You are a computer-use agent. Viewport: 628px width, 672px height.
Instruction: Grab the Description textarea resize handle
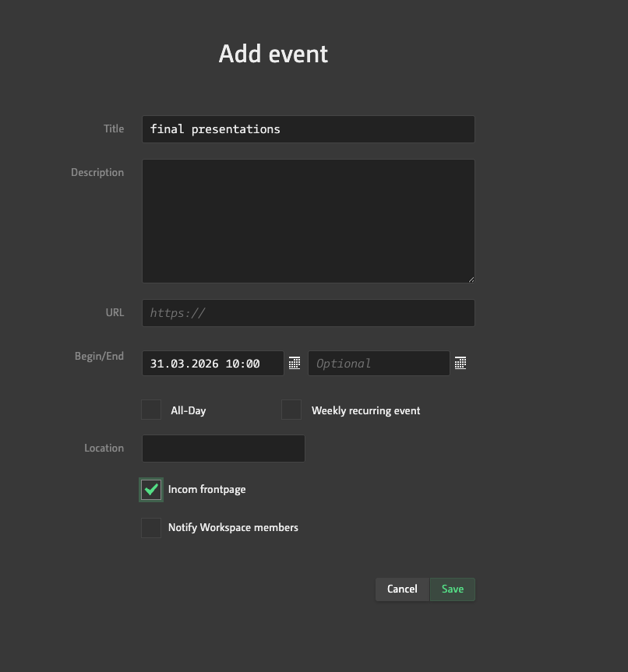click(x=471, y=280)
